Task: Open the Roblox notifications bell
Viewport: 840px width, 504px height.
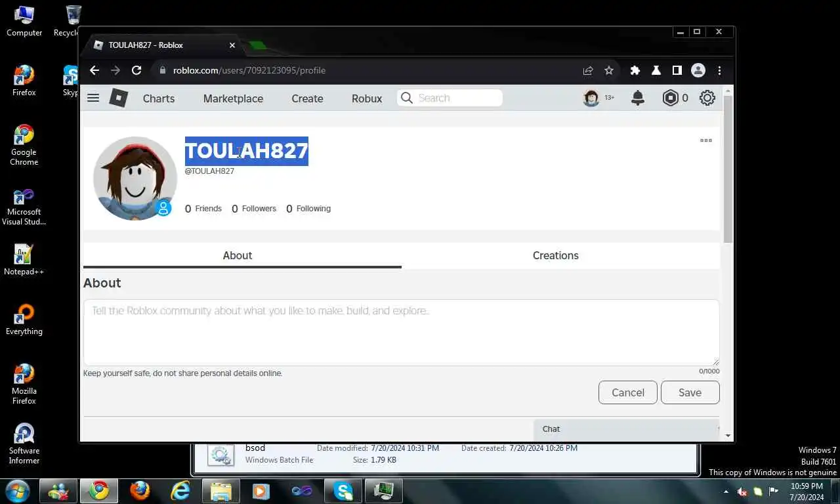Action: (x=637, y=98)
